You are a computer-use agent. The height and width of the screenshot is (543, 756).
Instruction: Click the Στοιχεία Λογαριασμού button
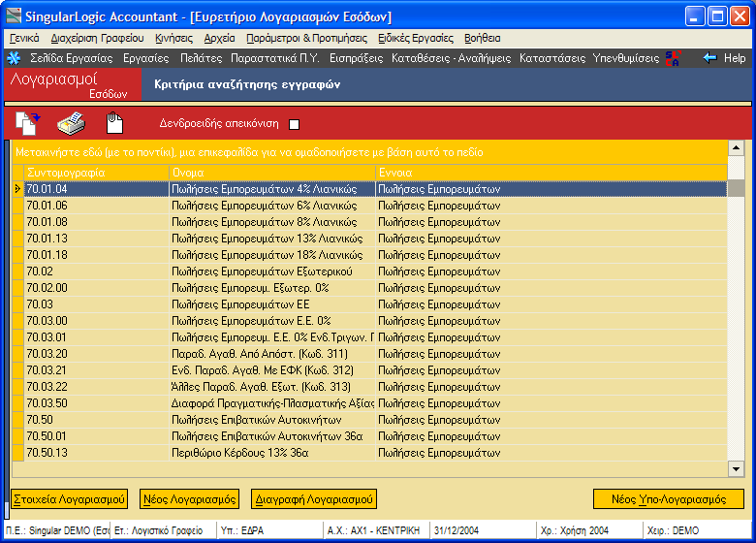(x=70, y=499)
